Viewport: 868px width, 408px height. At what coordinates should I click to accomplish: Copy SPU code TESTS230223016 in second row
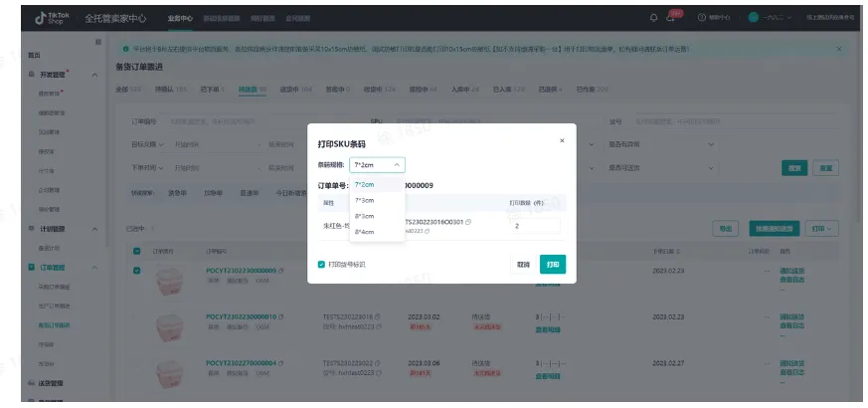pos(378,316)
